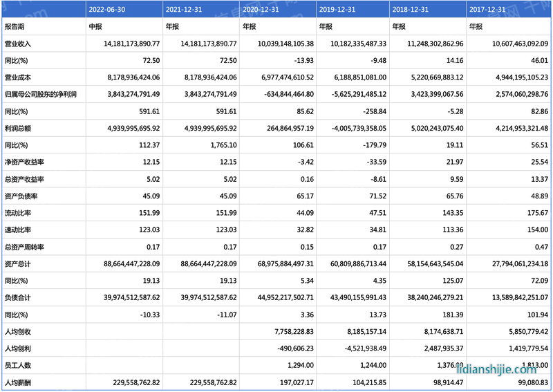Screen dimensions: 553x392
Task: Click return on equity value 25.54
Action: point(540,162)
